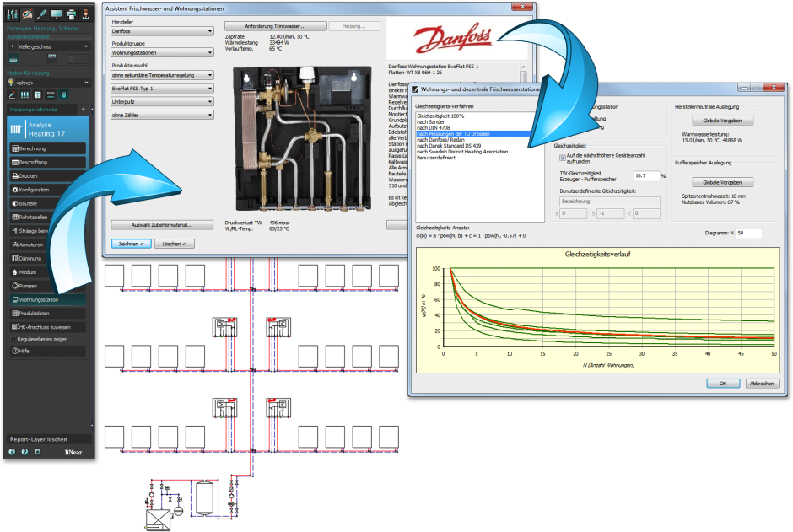Toggle Regulierebenen zeigen checkbox

13,340
